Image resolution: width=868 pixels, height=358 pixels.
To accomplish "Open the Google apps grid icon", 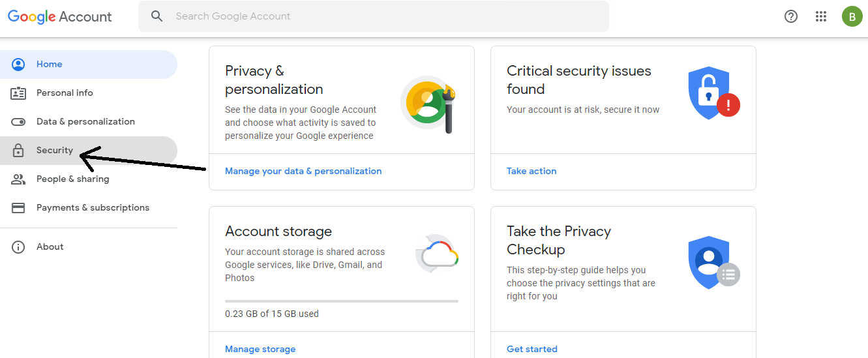I will (x=821, y=16).
